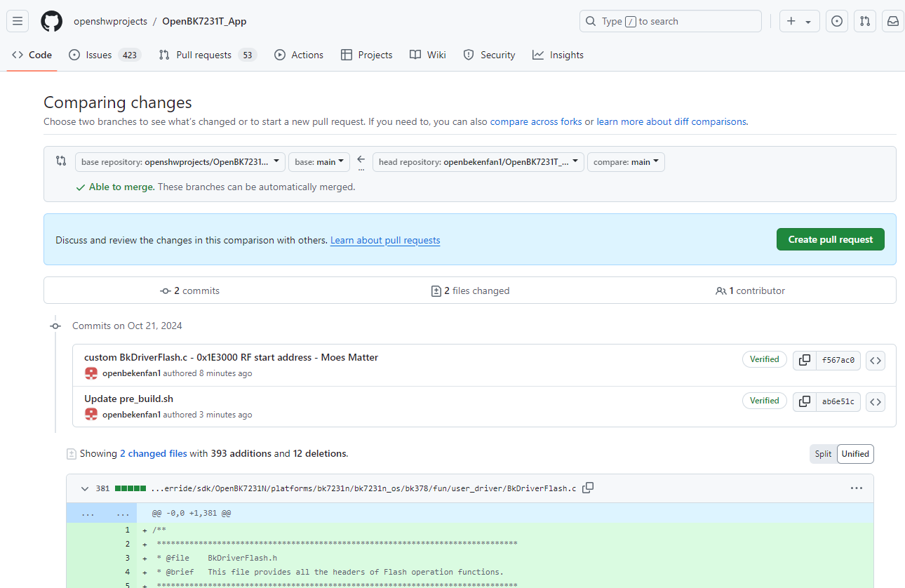Switch to the Issues tab
The height and width of the screenshot is (588, 905).
(x=105, y=55)
